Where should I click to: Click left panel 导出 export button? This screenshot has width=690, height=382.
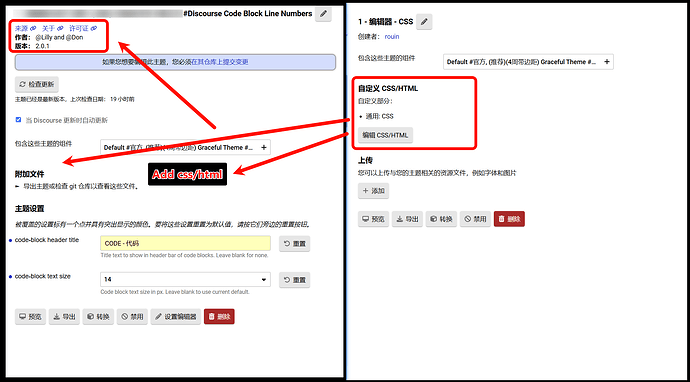(x=64, y=316)
